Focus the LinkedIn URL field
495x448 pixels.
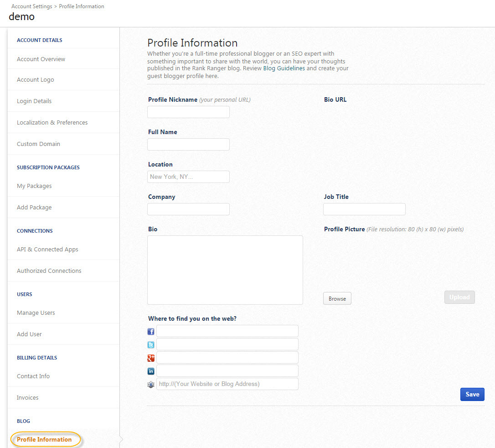(x=227, y=371)
